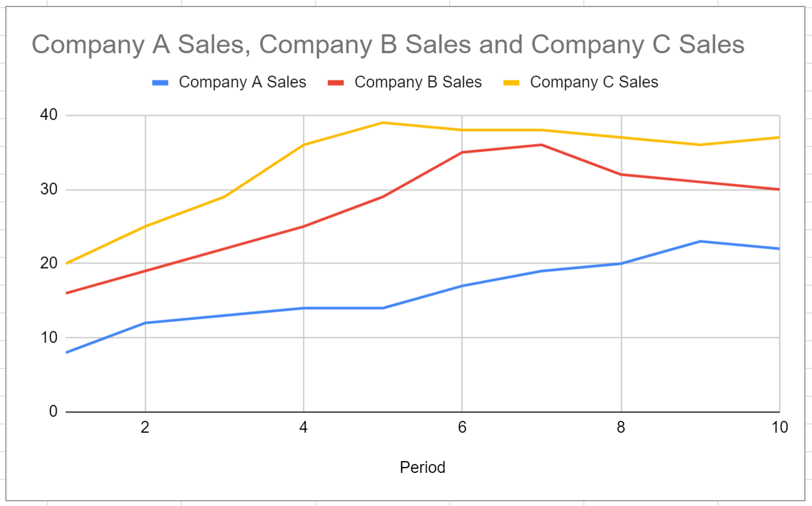812x506 pixels.
Task: Click the red line's peak at period 7
Action: 541,145
